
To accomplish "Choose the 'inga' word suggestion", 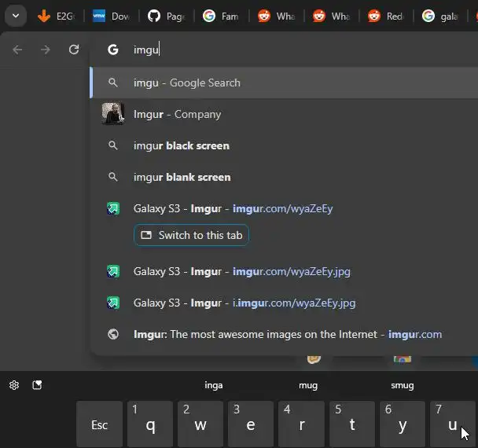I will 213,386.
